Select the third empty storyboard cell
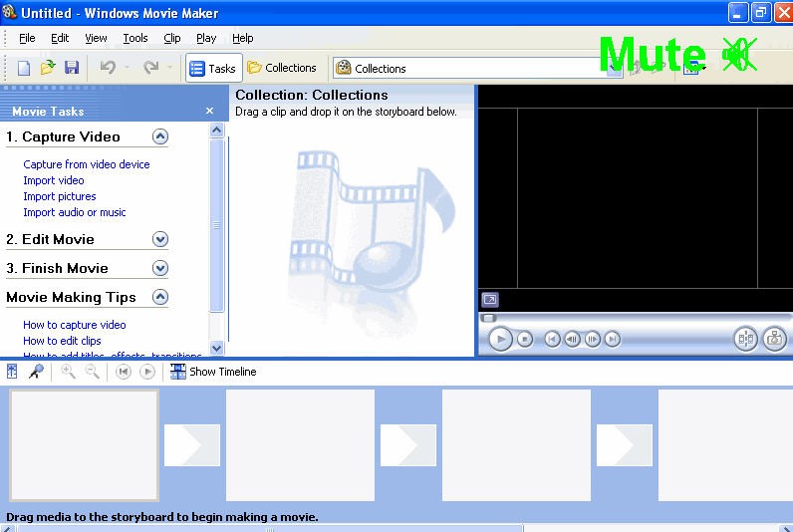The height and width of the screenshot is (532, 793). [516, 445]
